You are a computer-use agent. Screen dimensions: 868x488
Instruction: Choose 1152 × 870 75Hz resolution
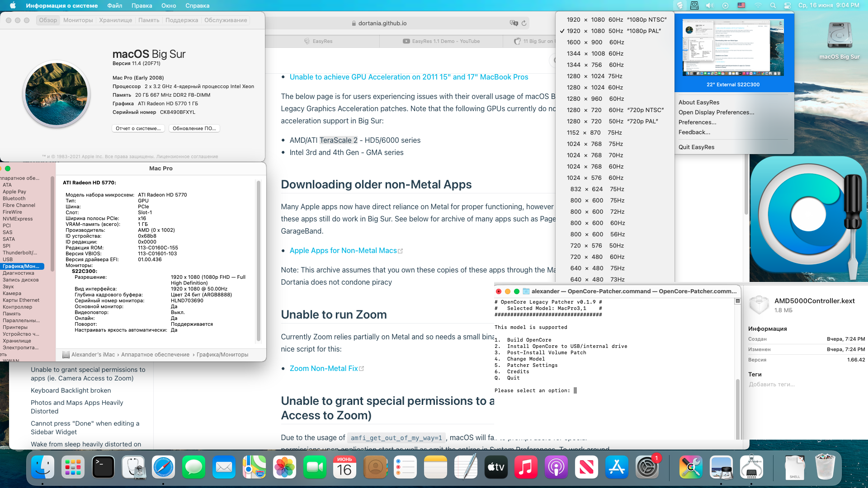tap(615, 132)
